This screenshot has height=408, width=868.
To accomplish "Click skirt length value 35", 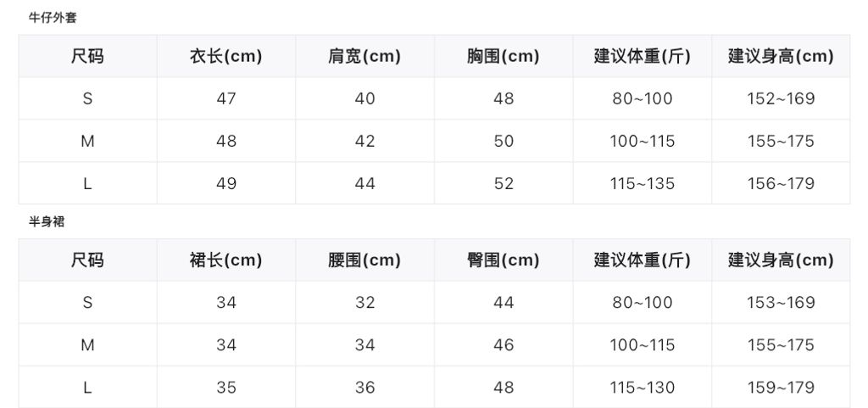I will point(226,388).
